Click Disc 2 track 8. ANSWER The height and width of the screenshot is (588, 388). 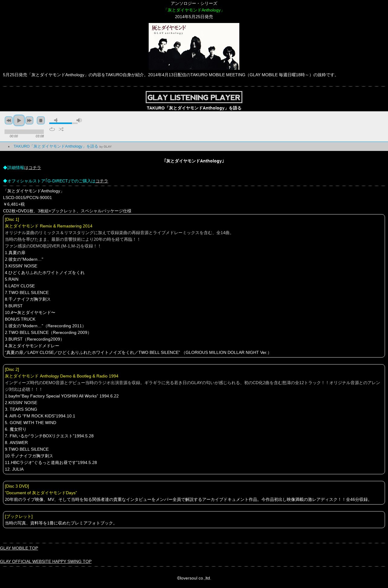pos(16,443)
